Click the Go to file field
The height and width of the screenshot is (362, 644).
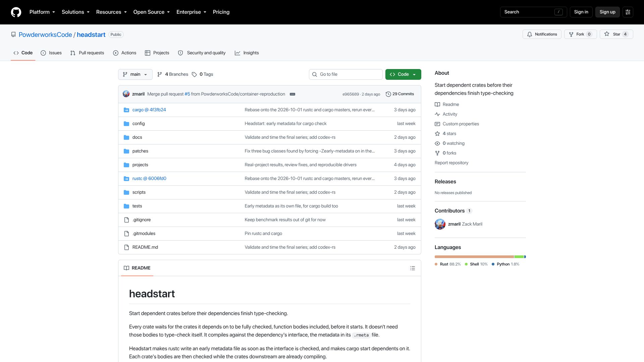click(x=345, y=74)
